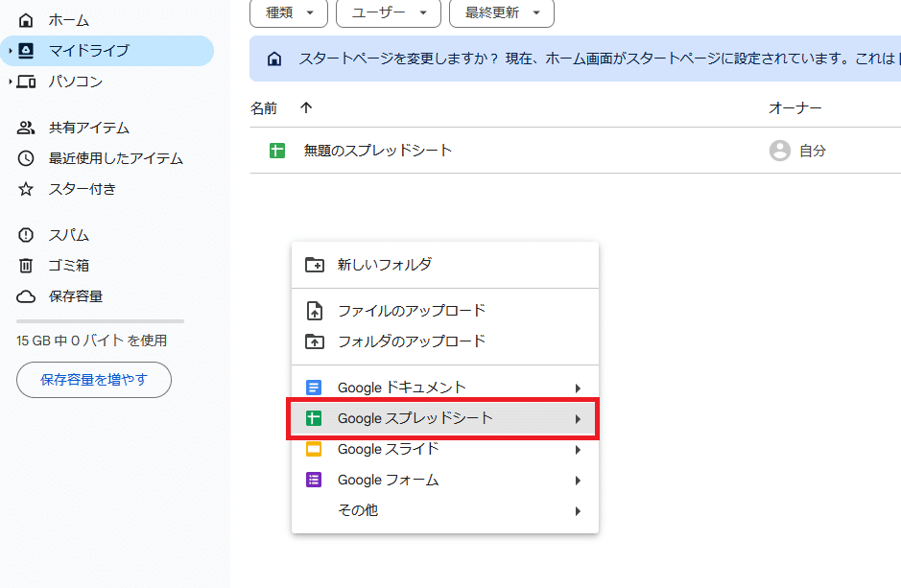Expand the Google ドキュメント submenu arrow
Screen dimensions: 901x588
click(x=578, y=388)
